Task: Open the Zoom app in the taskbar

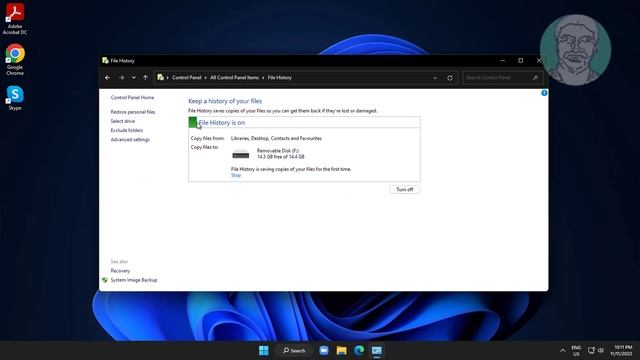Action: point(324,351)
